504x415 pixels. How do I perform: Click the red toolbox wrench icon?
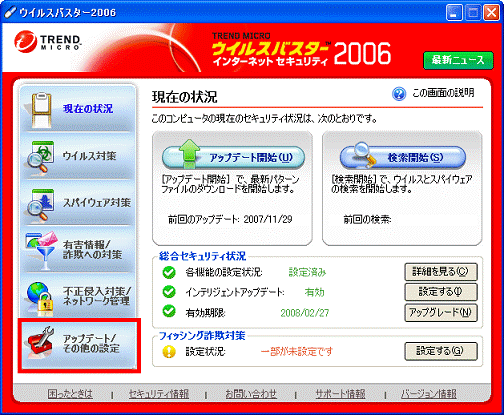point(41,343)
